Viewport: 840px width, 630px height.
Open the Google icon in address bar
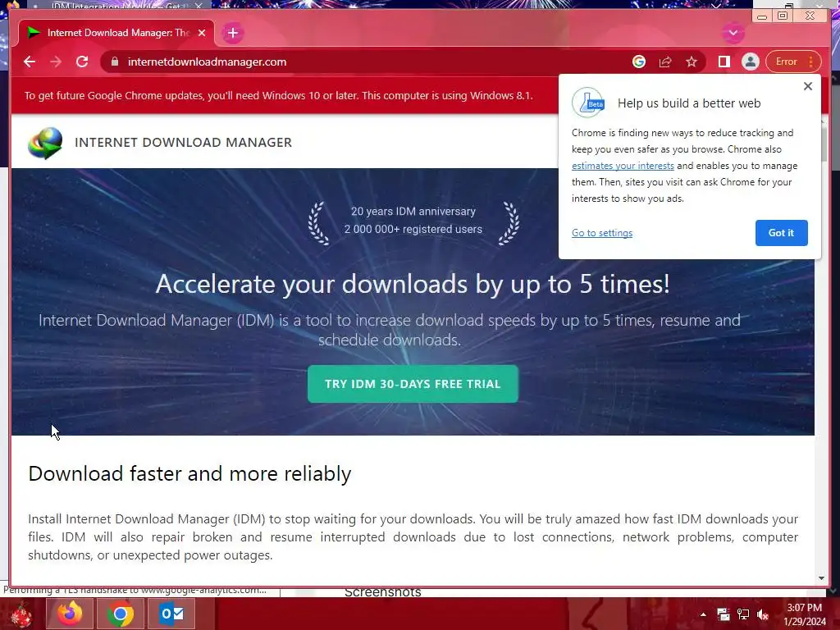point(638,62)
